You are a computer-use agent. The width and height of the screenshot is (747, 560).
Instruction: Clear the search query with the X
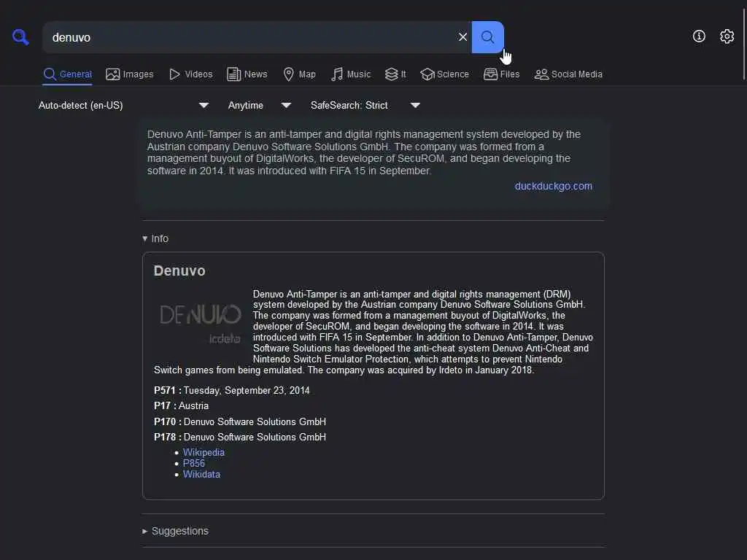(462, 37)
